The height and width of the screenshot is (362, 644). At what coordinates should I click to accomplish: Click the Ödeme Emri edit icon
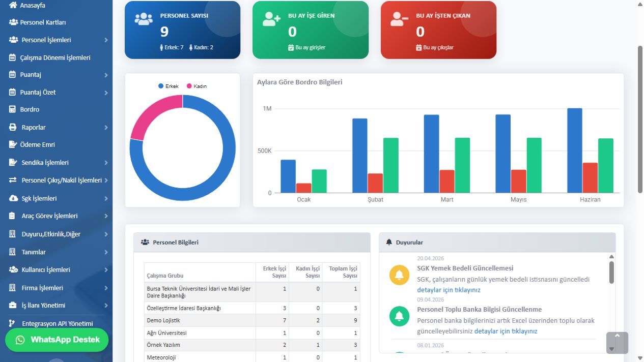pos(13,144)
